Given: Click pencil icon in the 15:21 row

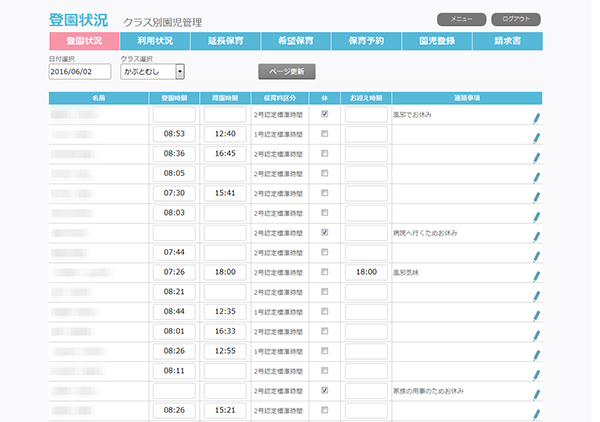Looking at the screenshot, I should [536, 415].
